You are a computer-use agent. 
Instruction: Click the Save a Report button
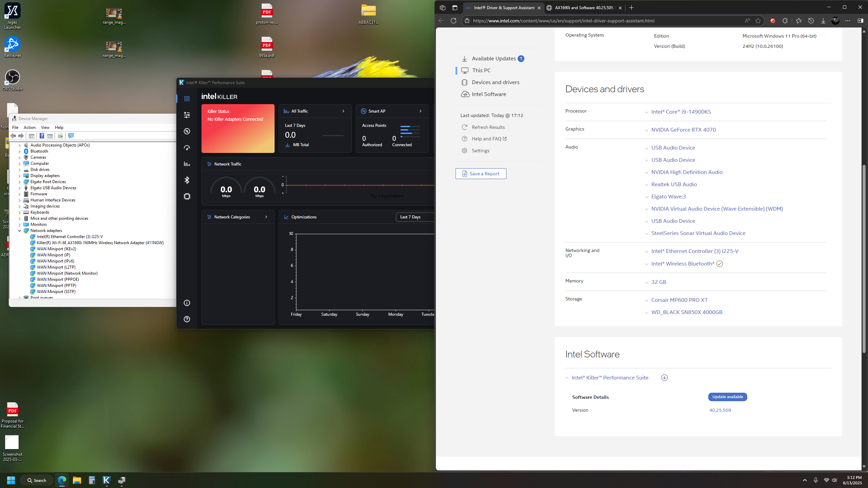click(x=481, y=174)
